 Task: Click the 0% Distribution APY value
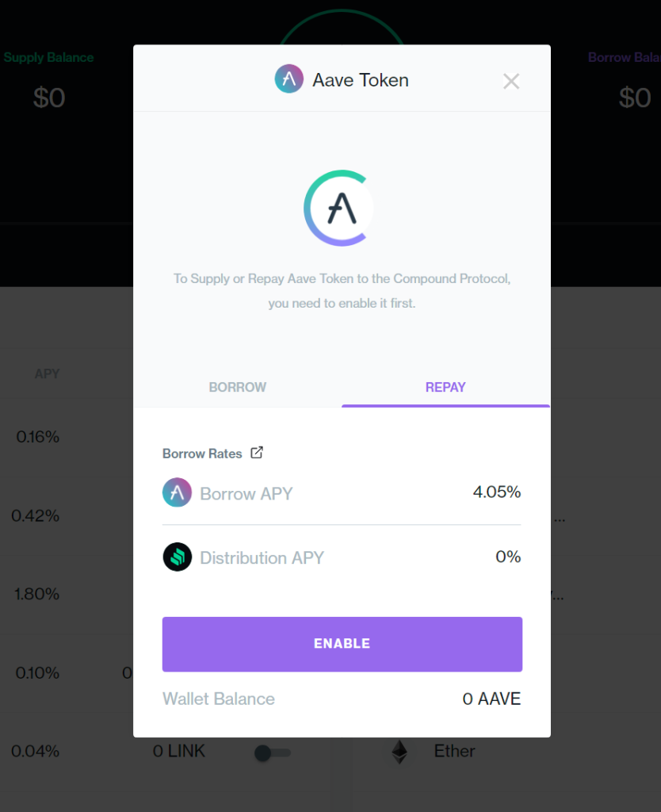[508, 557]
